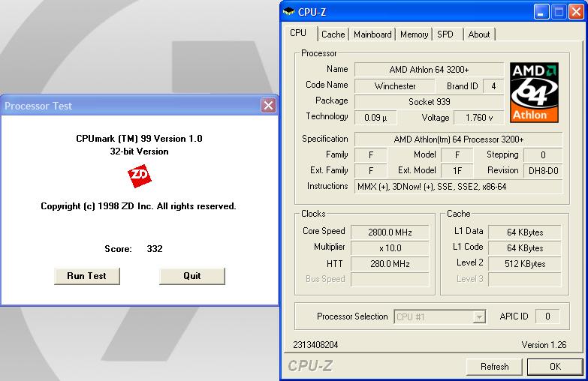Click the Ext. Model value 1F
Image resolution: width=588 pixels, height=381 pixels.
point(457,171)
